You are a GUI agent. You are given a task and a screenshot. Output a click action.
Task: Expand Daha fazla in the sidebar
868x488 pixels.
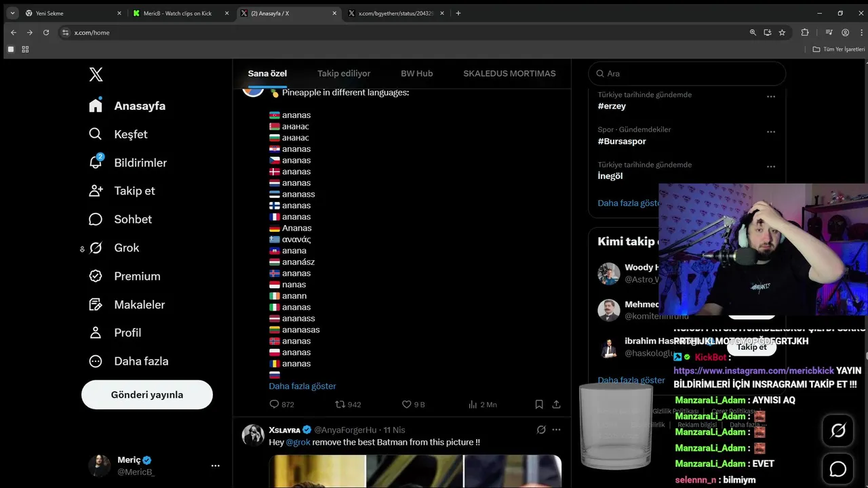click(x=128, y=361)
